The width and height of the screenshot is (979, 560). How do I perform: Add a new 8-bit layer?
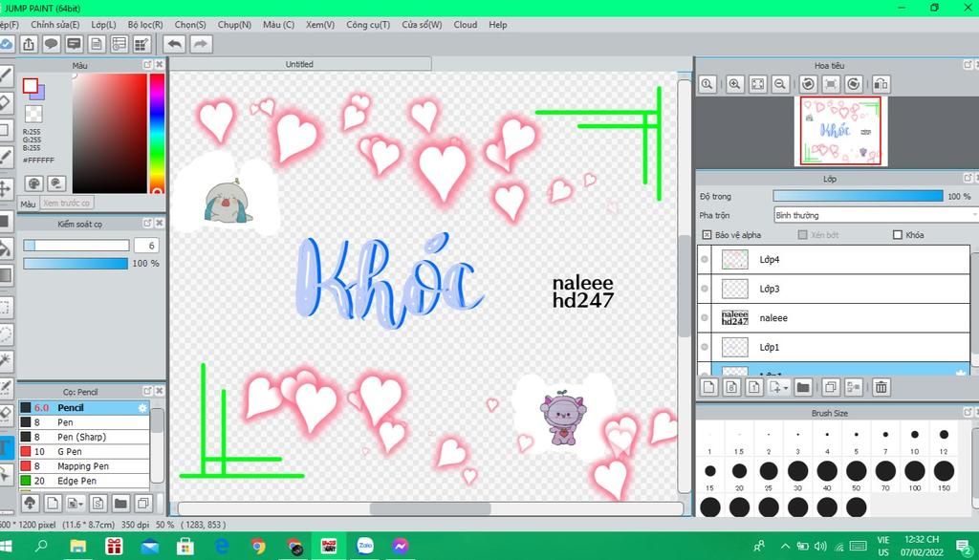coord(731,388)
